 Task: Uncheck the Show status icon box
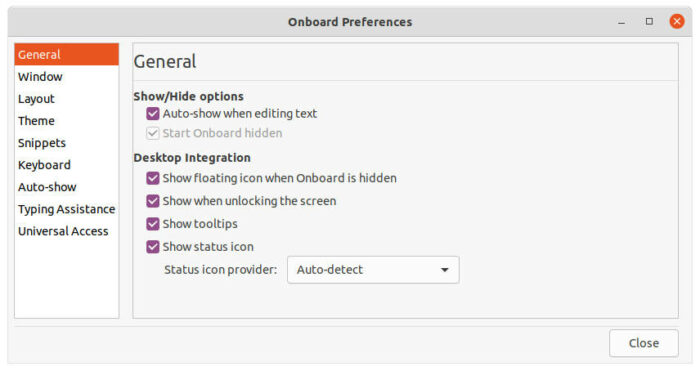153,246
